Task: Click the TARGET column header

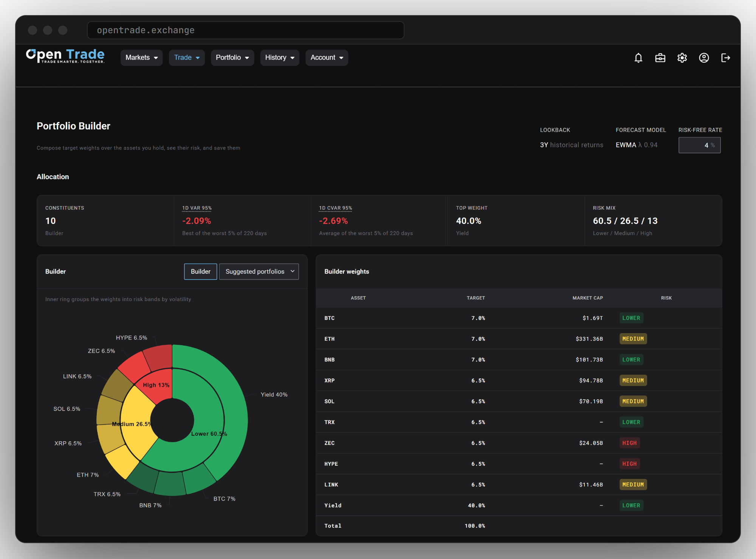Action: 476,298
